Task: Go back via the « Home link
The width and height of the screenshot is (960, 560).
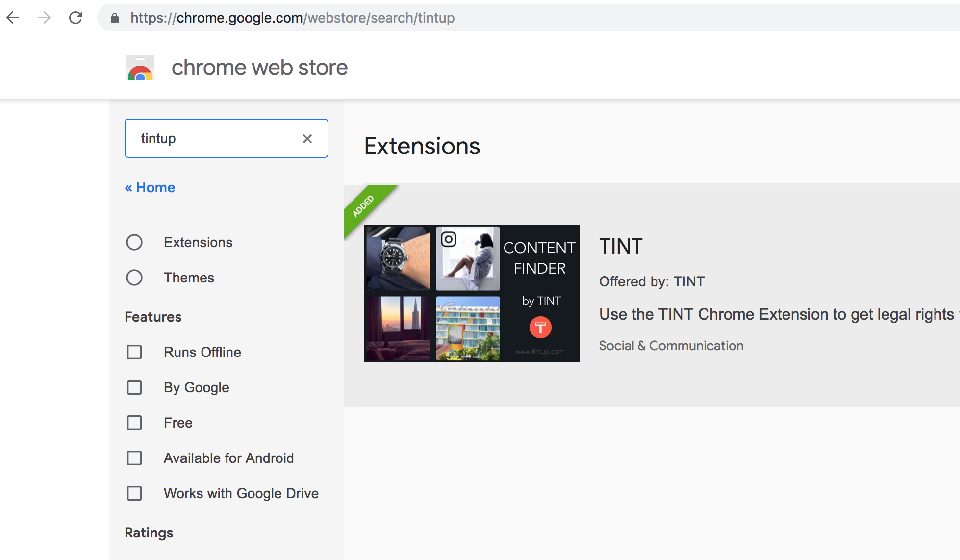Action: [150, 187]
